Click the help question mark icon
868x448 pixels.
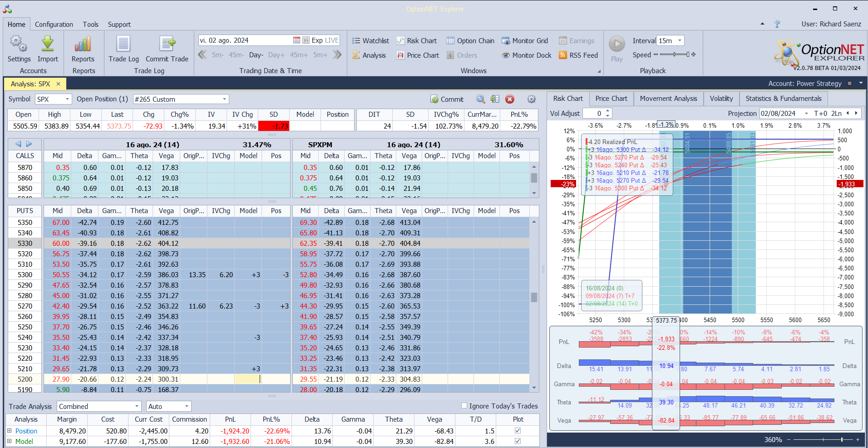pos(777,24)
